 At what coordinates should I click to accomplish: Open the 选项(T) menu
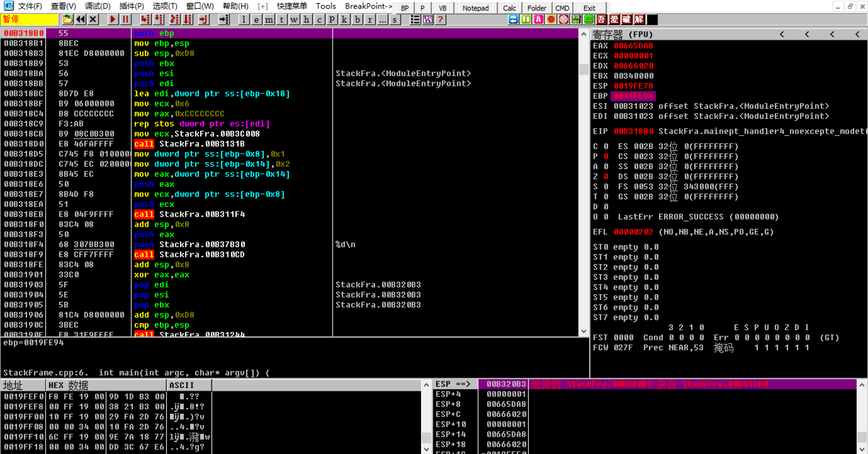(x=165, y=6)
